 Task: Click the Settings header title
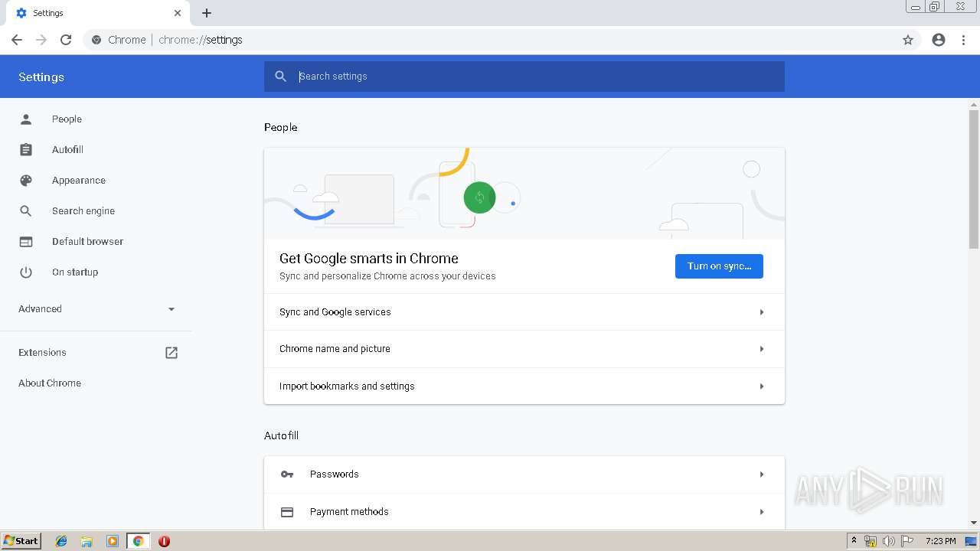[x=41, y=77]
